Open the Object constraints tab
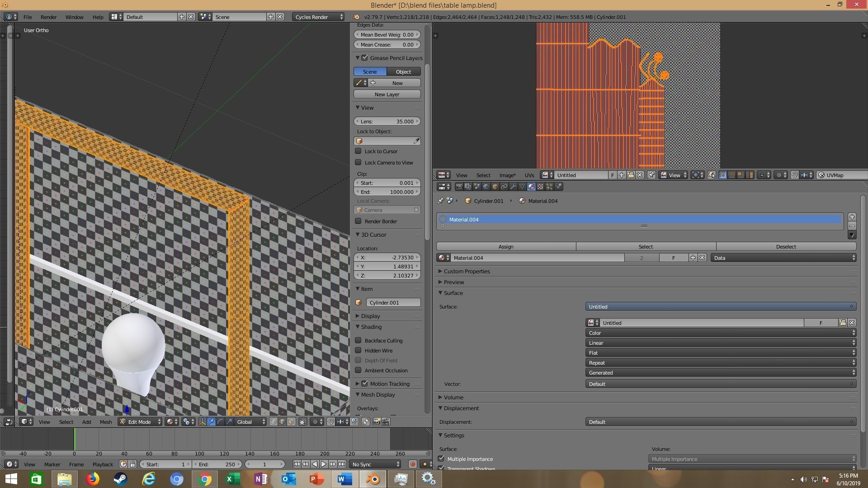This screenshot has width=868, height=488. [x=504, y=187]
